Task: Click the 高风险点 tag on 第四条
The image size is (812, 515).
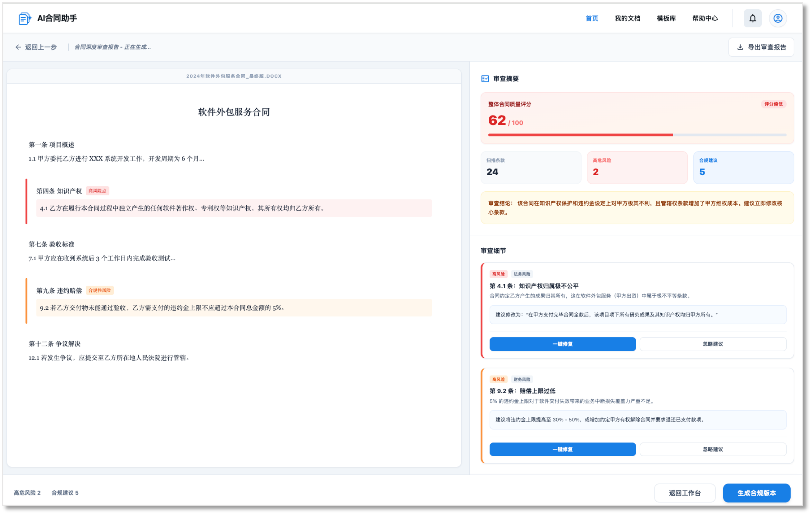Action: pyautogui.click(x=97, y=191)
